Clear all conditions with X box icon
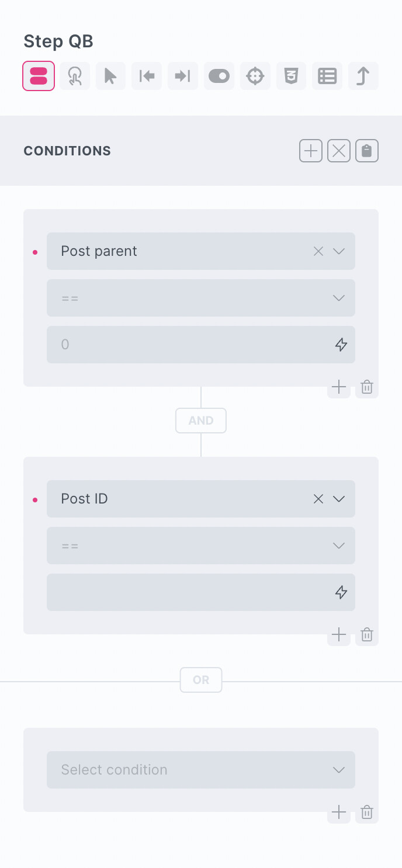 click(x=339, y=151)
